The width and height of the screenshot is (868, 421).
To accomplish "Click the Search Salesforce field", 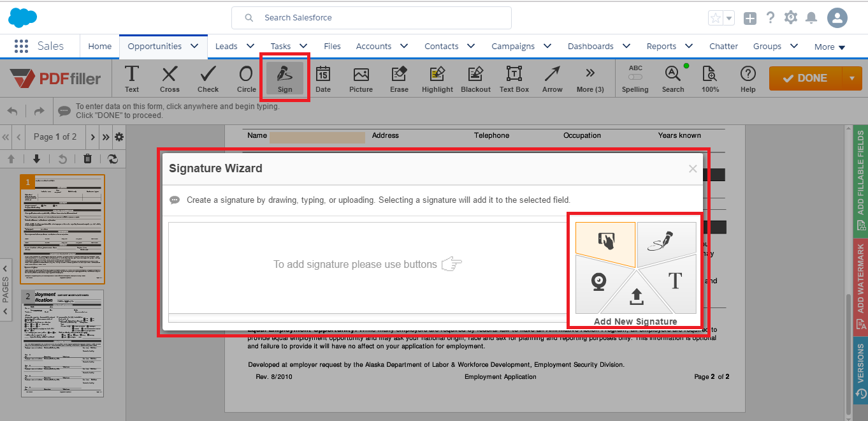I will coord(372,18).
